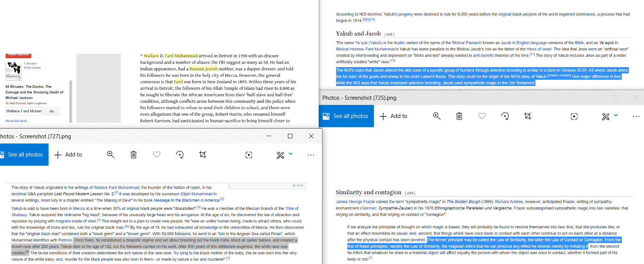Click the Patmos link in Yakub story

65,240
